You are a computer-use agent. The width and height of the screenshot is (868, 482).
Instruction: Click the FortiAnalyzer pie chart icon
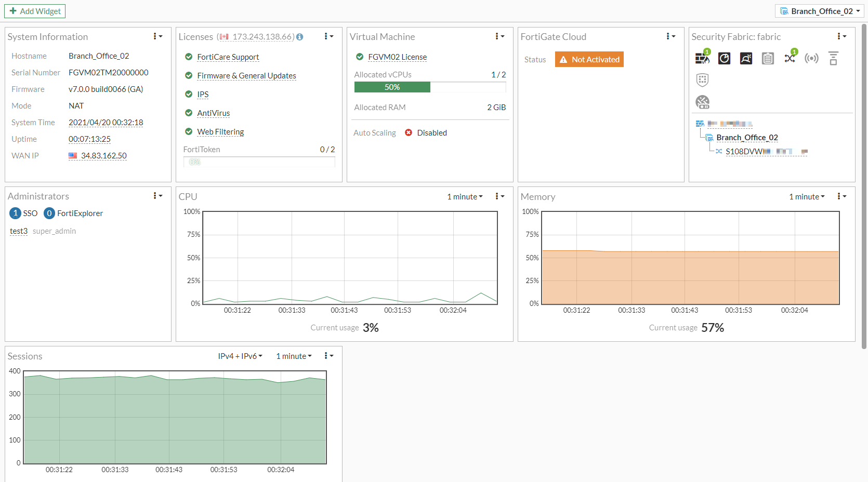tap(724, 59)
